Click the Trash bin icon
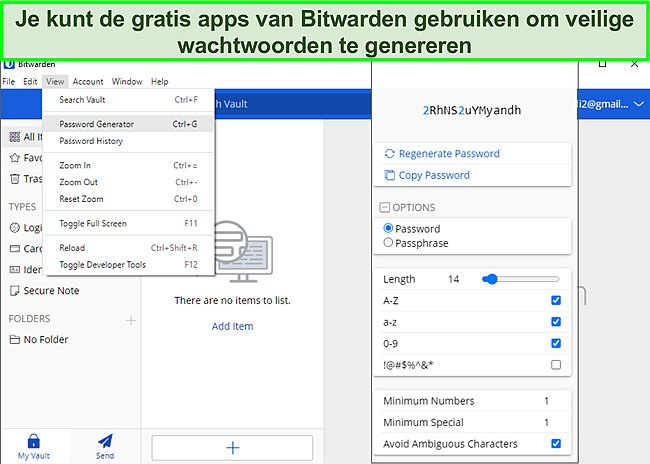Image resolution: width=650 pixels, height=464 pixels. (x=15, y=179)
